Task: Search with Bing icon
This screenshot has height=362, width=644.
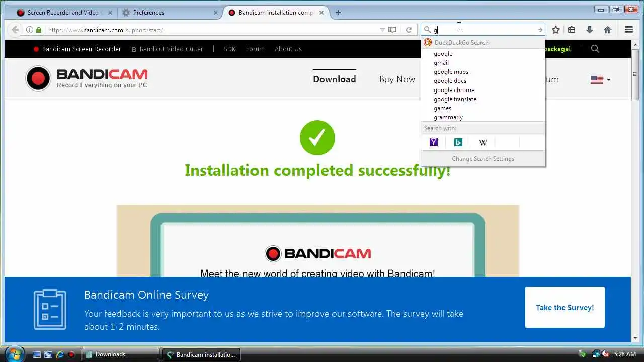Action: (458, 142)
